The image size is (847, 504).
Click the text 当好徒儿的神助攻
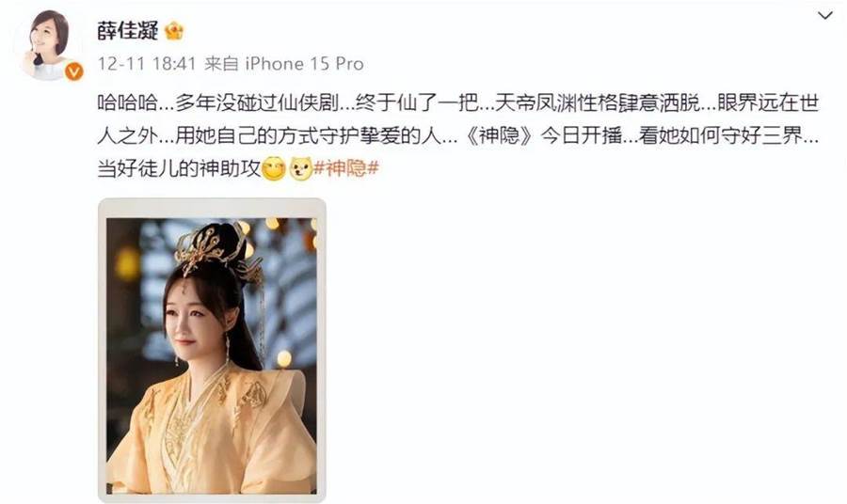point(179,169)
